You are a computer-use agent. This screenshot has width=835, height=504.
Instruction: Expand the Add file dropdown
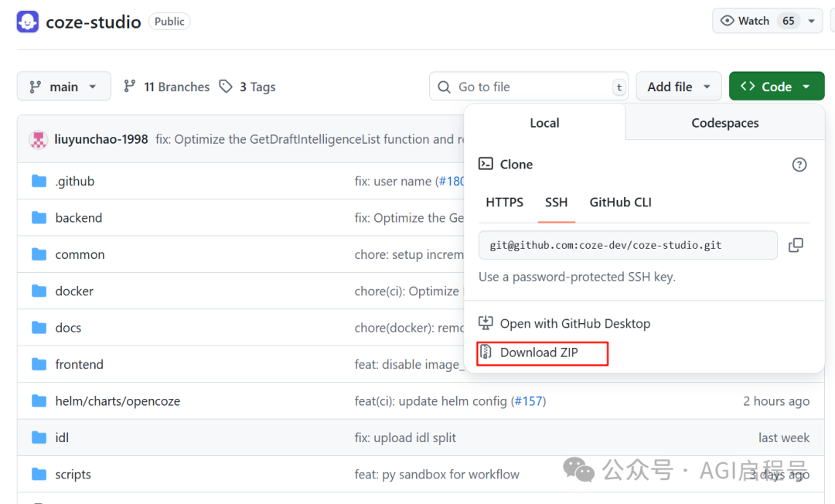(679, 87)
